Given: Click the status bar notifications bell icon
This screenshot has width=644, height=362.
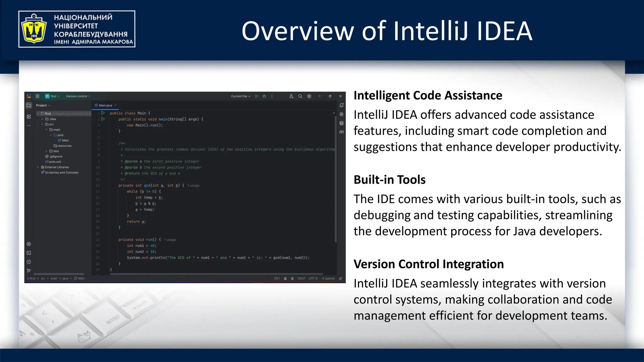Looking at the screenshot, I should pos(285,278).
